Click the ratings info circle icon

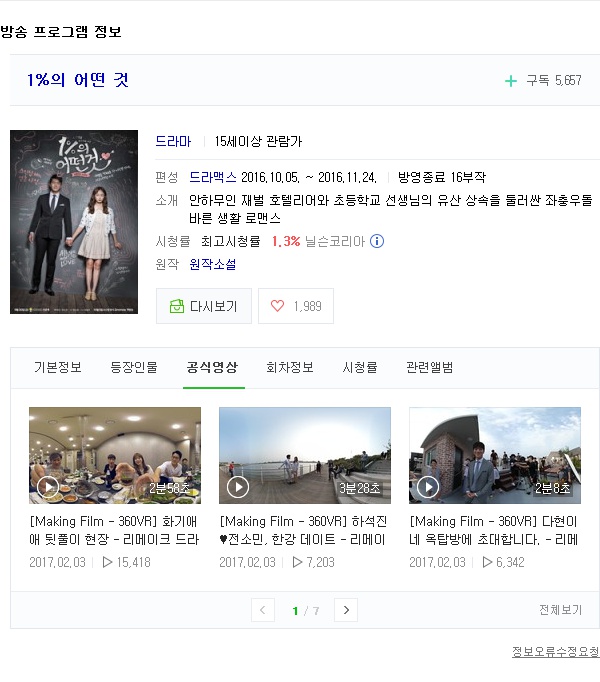point(377,241)
